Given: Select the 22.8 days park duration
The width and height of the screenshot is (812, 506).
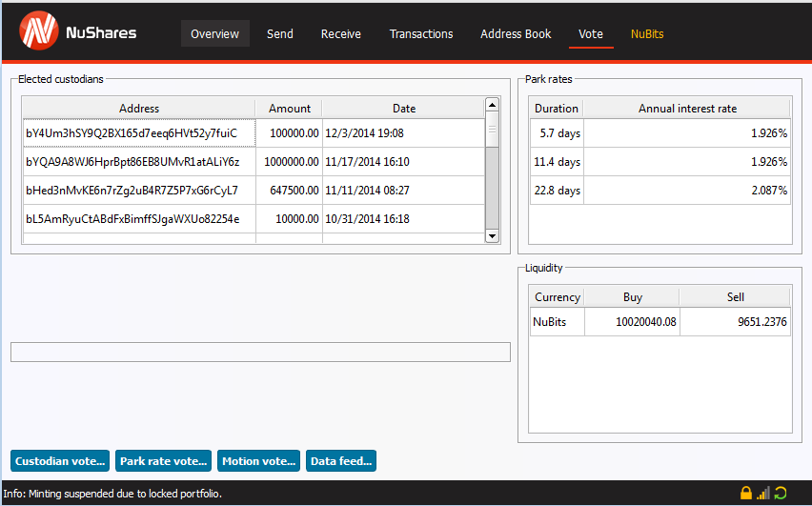Looking at the screenshot, I should (x=558, y=190).
